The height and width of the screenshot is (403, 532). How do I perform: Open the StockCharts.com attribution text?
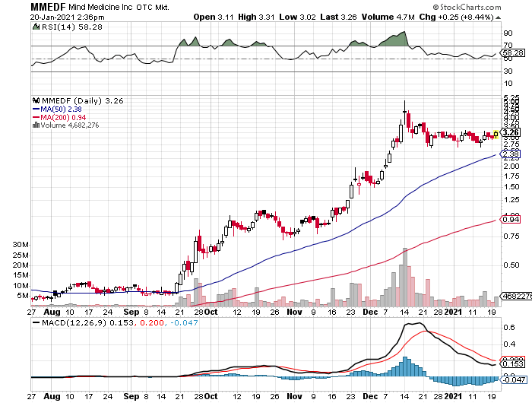[470, 7]
